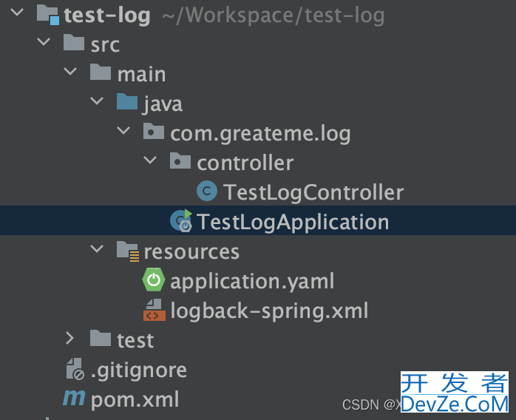The height and width of the screenshot is (420, 516).
Task: Click the TestLogController class icon
Action: click(207, 192)
